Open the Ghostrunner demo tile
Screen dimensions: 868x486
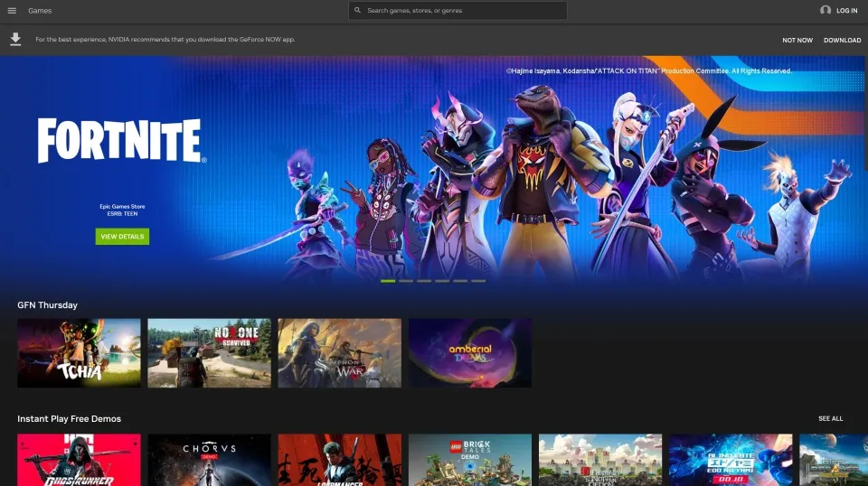pyautogui.click(x=79, y=460)
